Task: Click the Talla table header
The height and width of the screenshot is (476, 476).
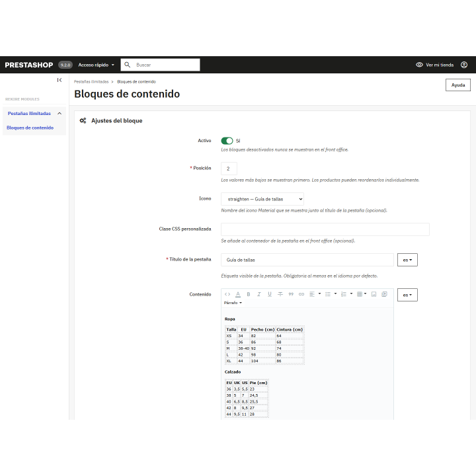Action: 231,330
